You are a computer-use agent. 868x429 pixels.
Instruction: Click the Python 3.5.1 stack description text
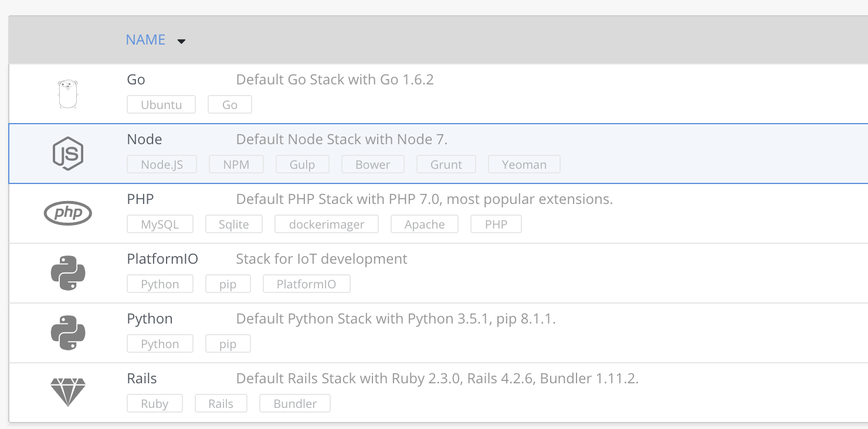(396, 319)
